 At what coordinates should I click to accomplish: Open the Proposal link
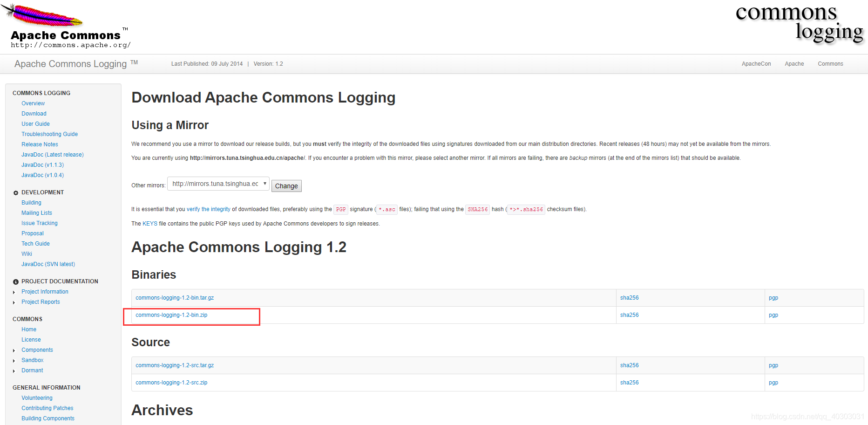33,233
